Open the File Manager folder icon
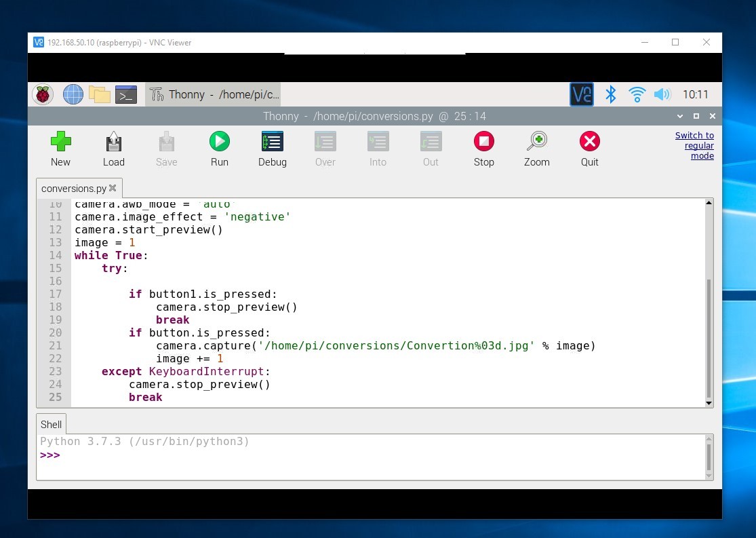Viewport: 756px width, 538px height. point(100,94)
